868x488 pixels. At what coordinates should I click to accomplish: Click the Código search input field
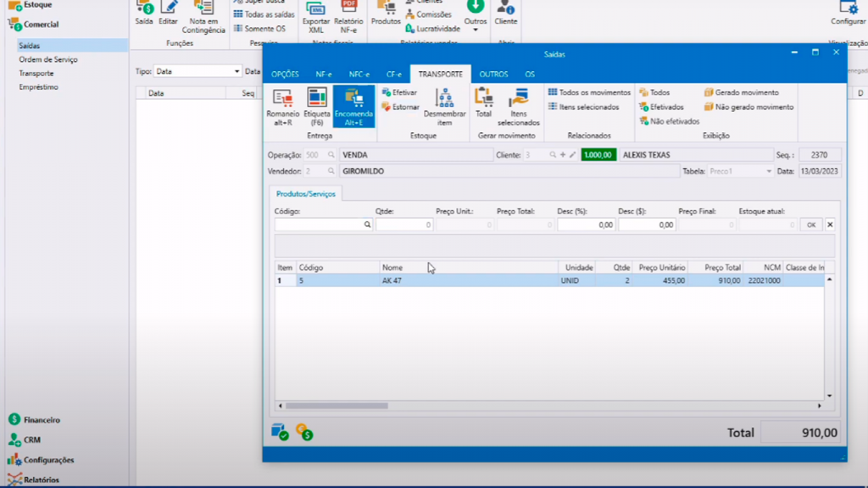pyautogui.click(x=319, y=225)
